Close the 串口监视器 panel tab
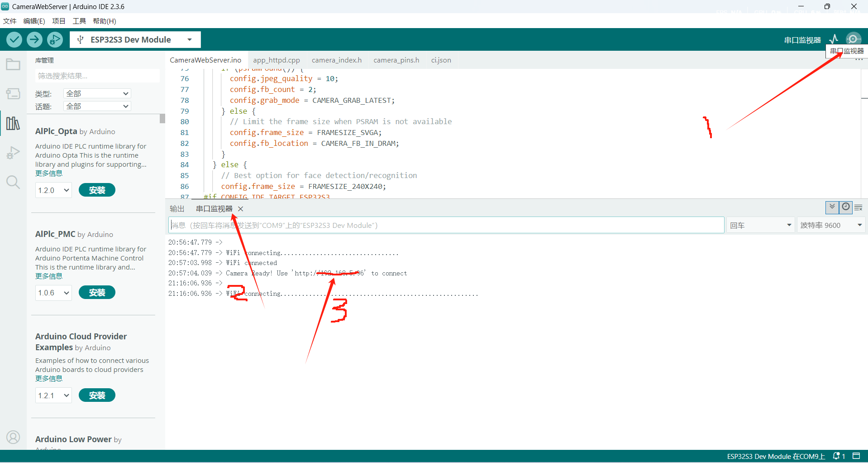The height and width of the screenshot is (463, 868). point(241,209)
